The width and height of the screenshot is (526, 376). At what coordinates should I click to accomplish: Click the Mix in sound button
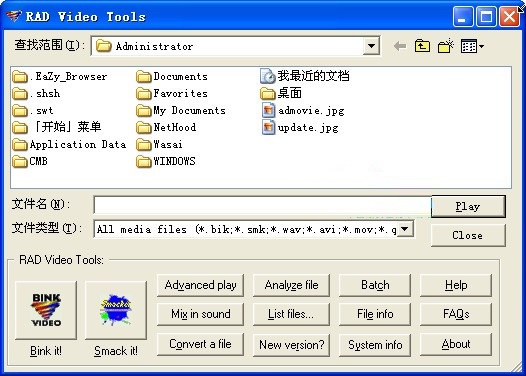coord(200,314)
